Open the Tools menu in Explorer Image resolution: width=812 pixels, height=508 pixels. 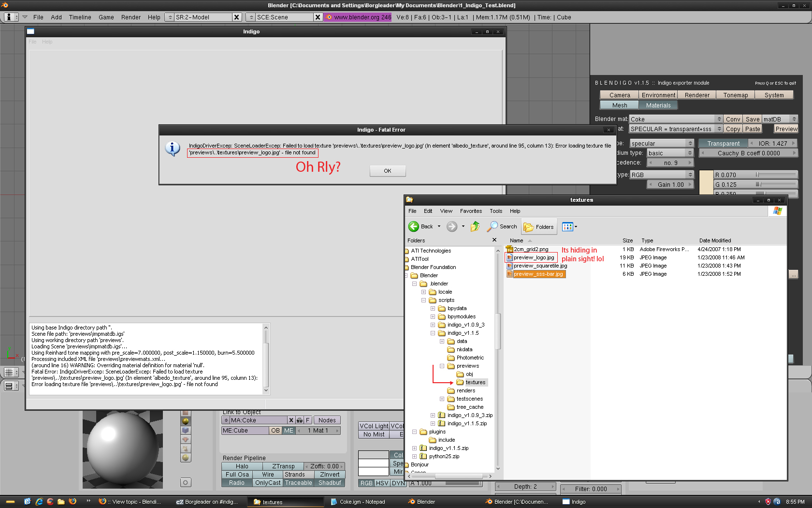click(x=496, y=211)
